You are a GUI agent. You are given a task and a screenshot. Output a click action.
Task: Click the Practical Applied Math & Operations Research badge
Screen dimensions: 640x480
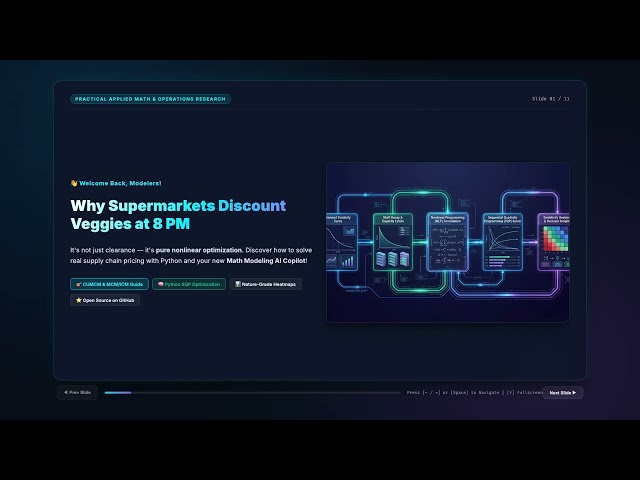150,99
